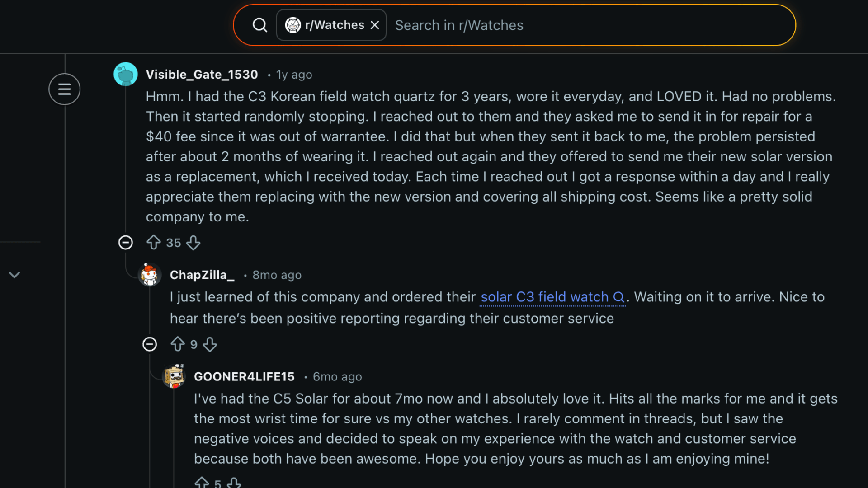Viewport: 868px width, 488px height.
Task: Click the downvote arrow on Visible_Gate_1530's comment
Action: pyautogui.click(x=193, y=243)
